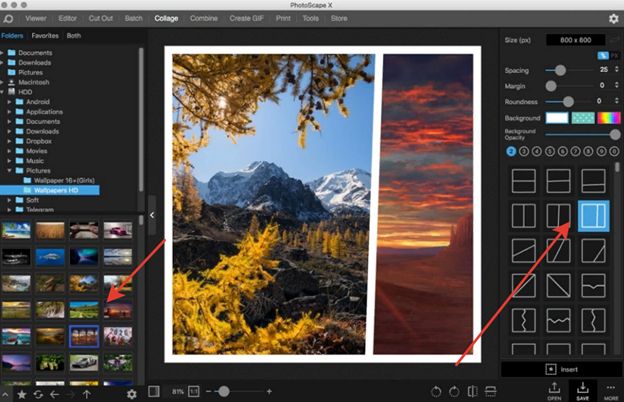
Task: Collapse the Pictures folder under HDD
Action: click(11, 170)
